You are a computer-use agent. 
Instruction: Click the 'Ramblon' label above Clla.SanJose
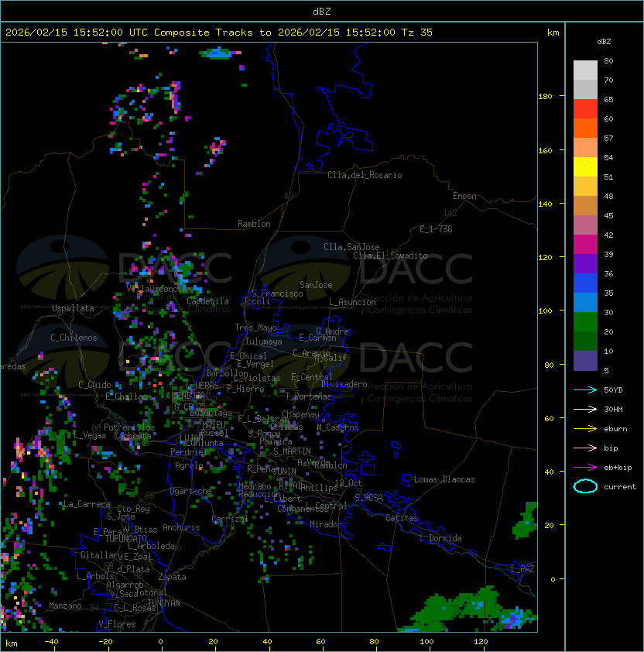coord(254,224)
